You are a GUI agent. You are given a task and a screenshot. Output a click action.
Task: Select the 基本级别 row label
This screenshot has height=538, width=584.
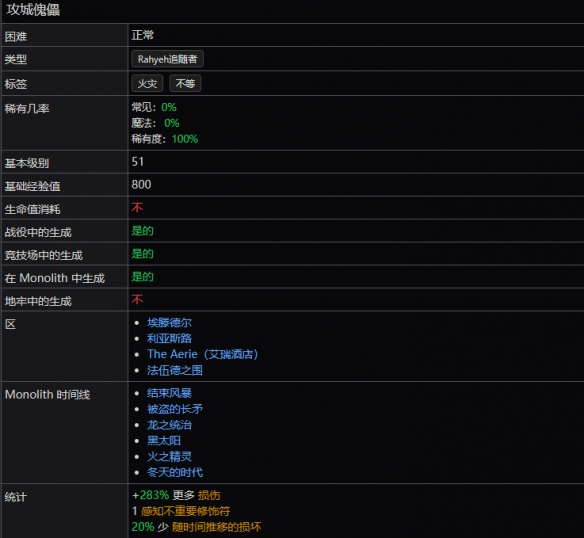tap(27, 163)
